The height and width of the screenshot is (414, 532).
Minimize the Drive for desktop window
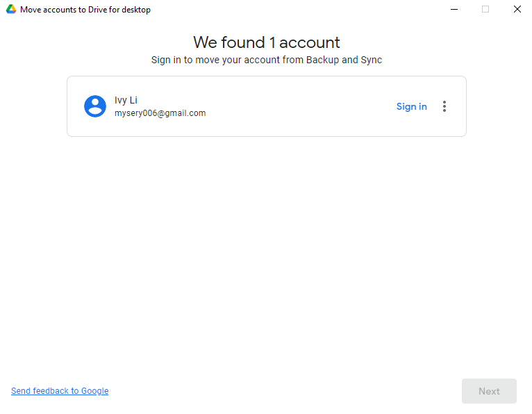coord(454,10)
